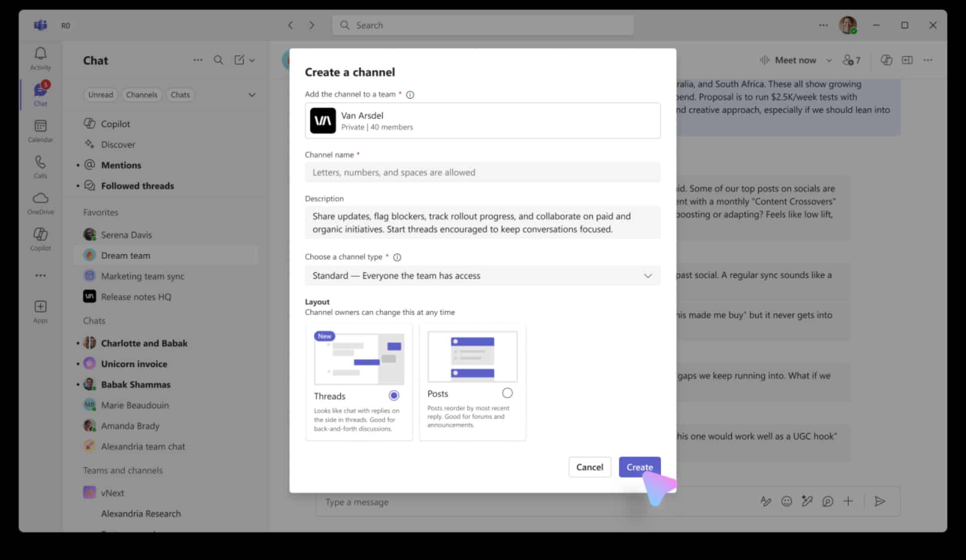The height and width of the screenshot is (560, 966).
Task: Select the Posts layout radio button
Action: point(507,393)
